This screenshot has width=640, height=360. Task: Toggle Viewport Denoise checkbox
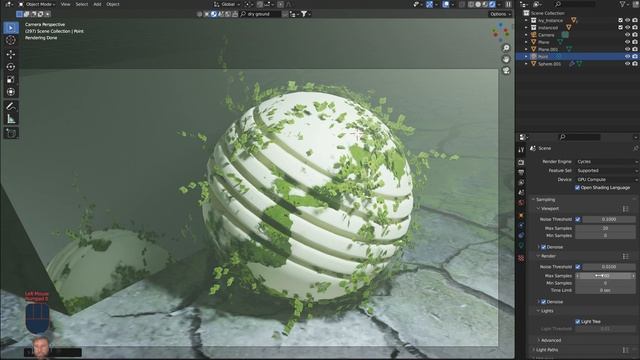[x=544, y=247]
